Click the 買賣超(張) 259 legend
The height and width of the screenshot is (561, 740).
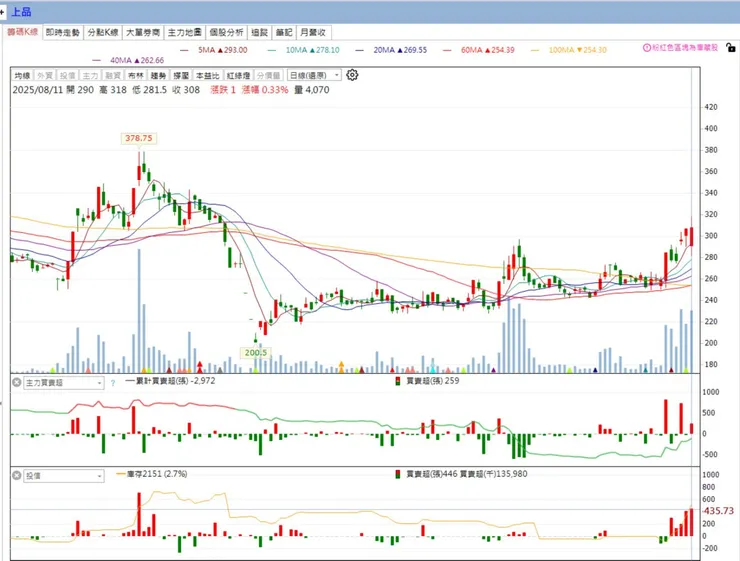pyautogui.click(x=427, y=381)
